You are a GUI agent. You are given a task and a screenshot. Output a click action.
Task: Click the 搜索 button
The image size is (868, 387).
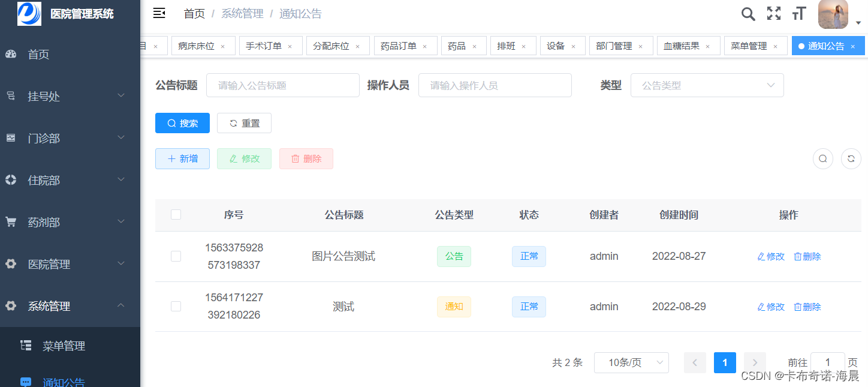pos(182,123)
